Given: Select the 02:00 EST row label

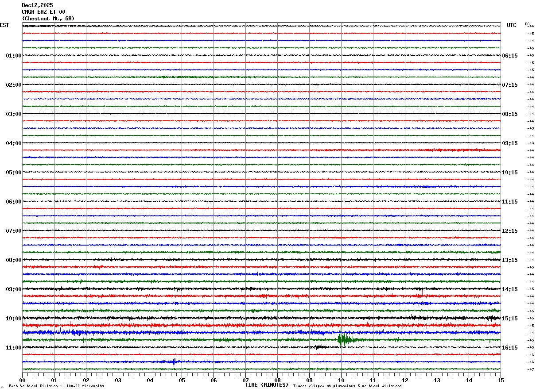Looking at the screenshot, I should pos(14,85).
